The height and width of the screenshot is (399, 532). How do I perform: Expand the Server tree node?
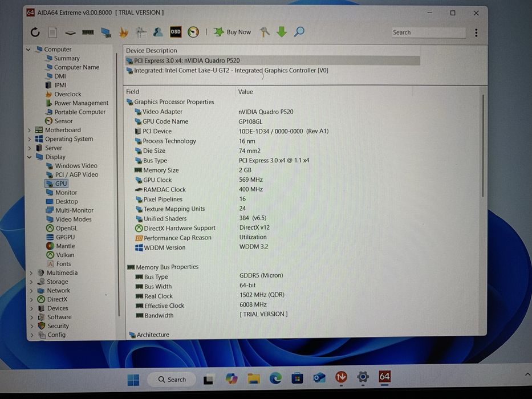pos(30,148)
